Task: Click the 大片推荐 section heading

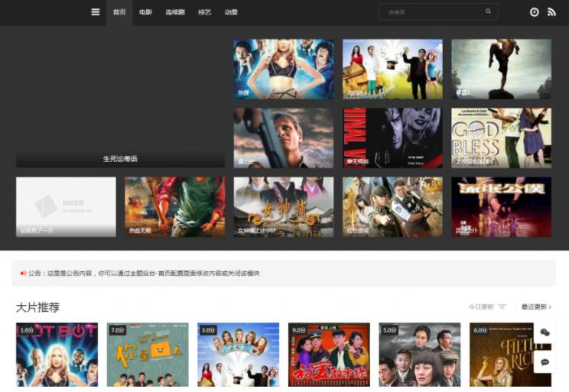Action: click(37, 307)
